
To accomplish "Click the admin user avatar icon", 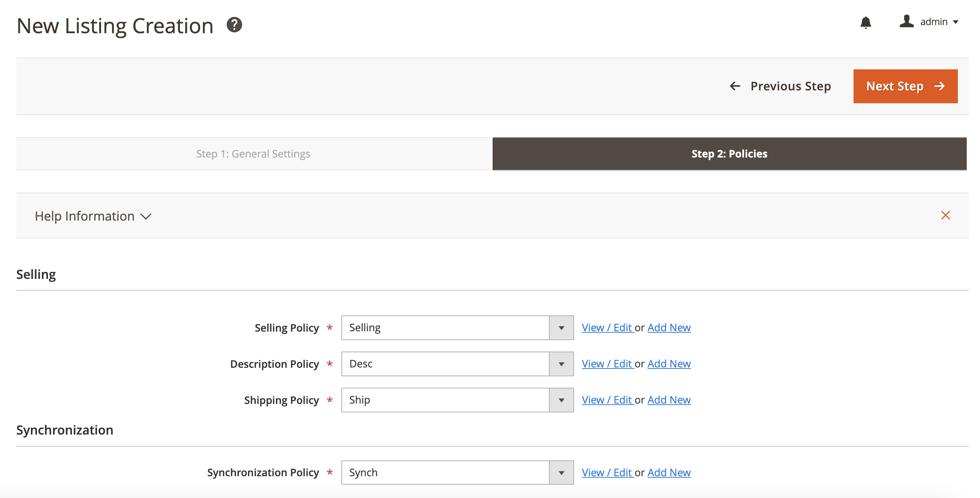I will click(907, 21).
